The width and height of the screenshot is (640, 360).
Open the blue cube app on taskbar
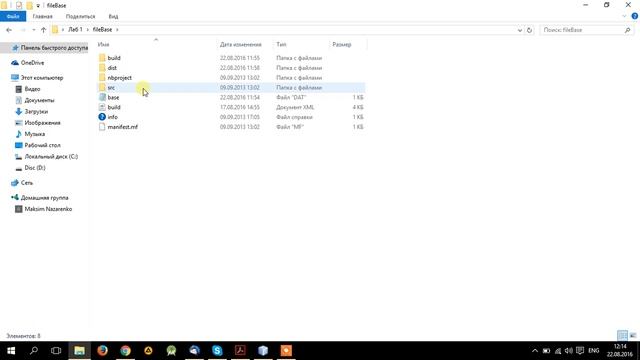263,351
